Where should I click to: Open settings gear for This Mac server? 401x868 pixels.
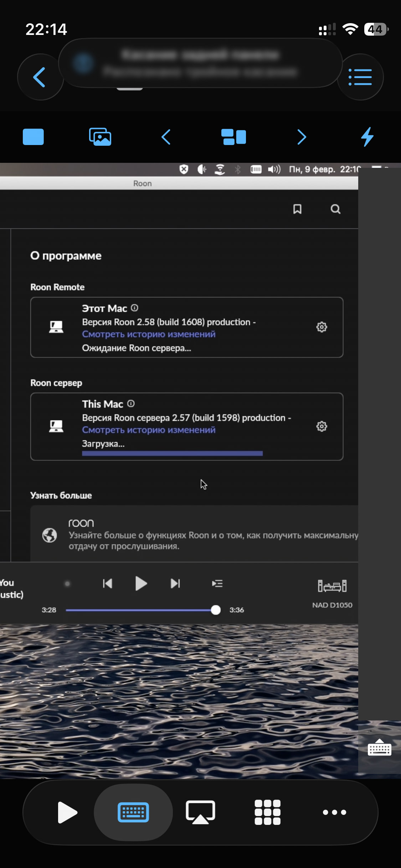(x=322, y=426)
